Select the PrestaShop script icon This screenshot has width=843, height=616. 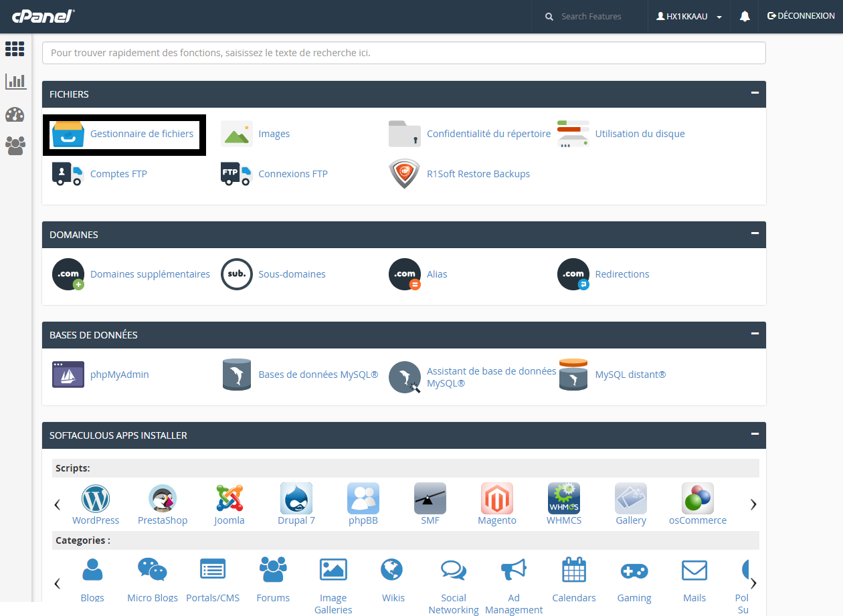coord(163,498)
